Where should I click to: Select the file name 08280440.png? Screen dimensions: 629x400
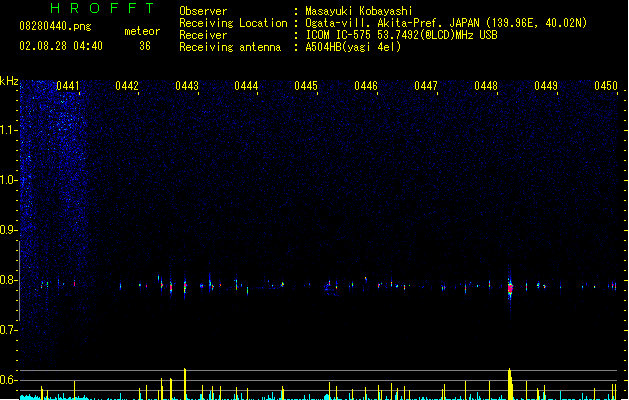click(55, 26)
